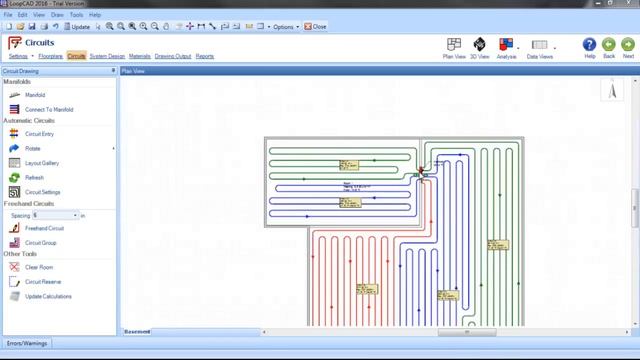Expand the Analysis dropdown arrow

pyautogui.click(x=518, y=48)
